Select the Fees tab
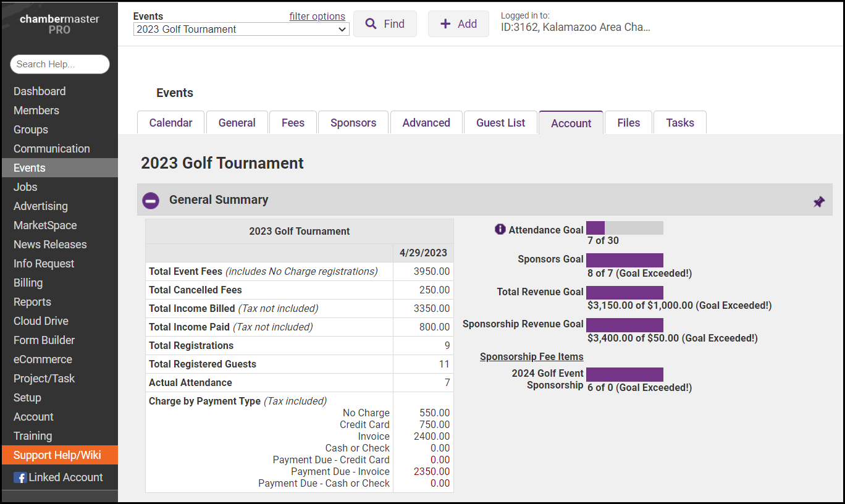The image size is (845, 504). point(293,123)
